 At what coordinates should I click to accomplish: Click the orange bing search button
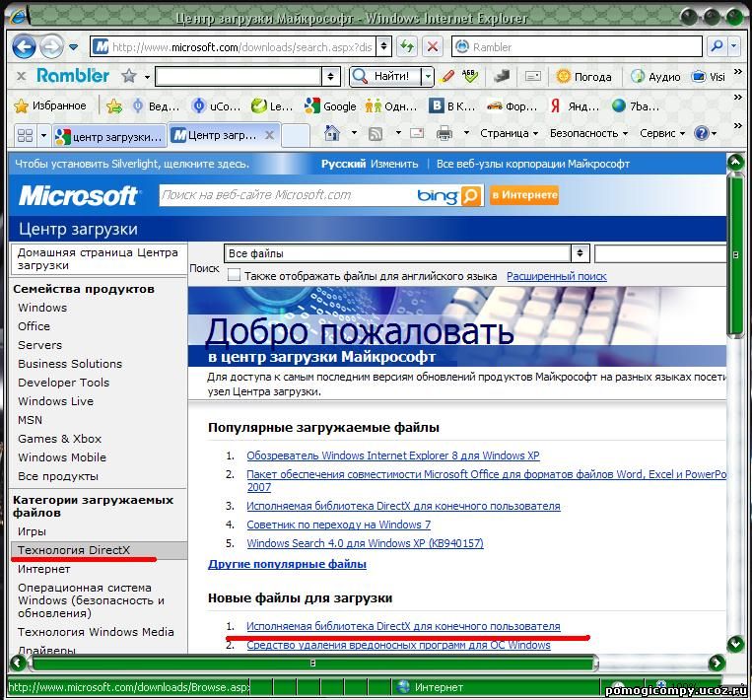point(471,196)
